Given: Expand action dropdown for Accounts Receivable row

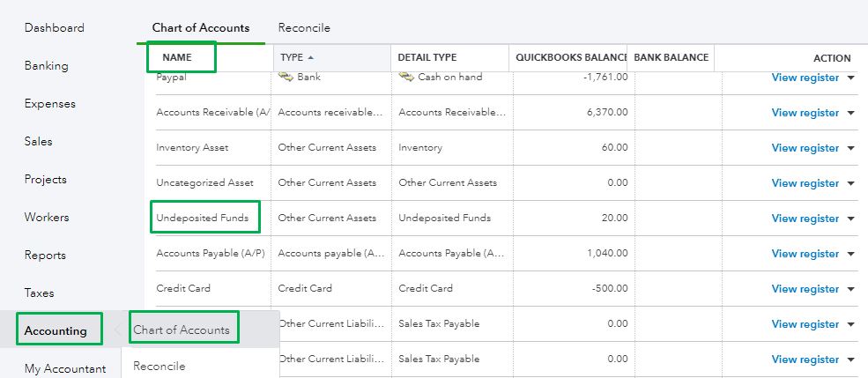Looking at the screenshot, I should [851, 113].
